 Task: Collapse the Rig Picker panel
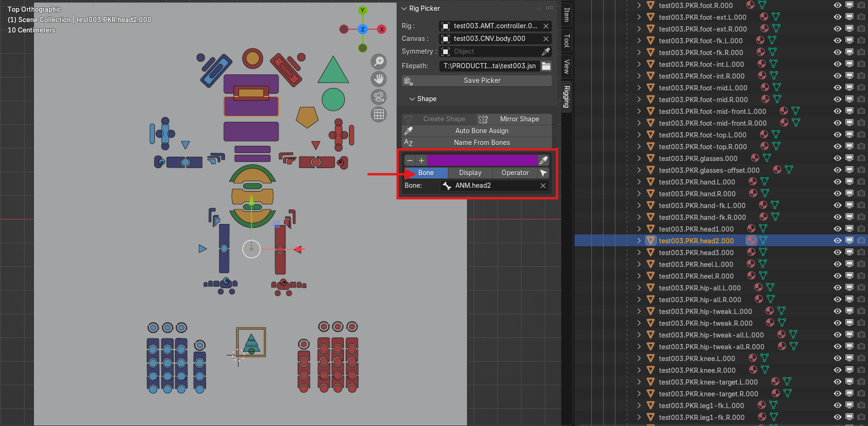tap(404, 8)
